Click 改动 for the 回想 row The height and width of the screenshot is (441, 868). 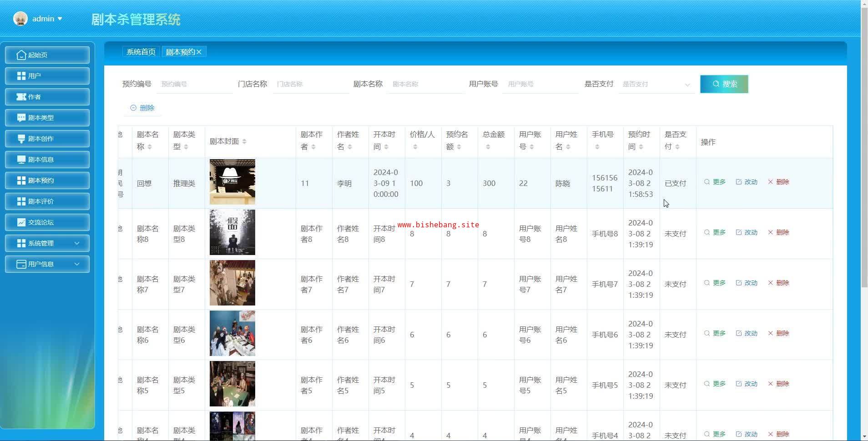(x=747, y=182)
